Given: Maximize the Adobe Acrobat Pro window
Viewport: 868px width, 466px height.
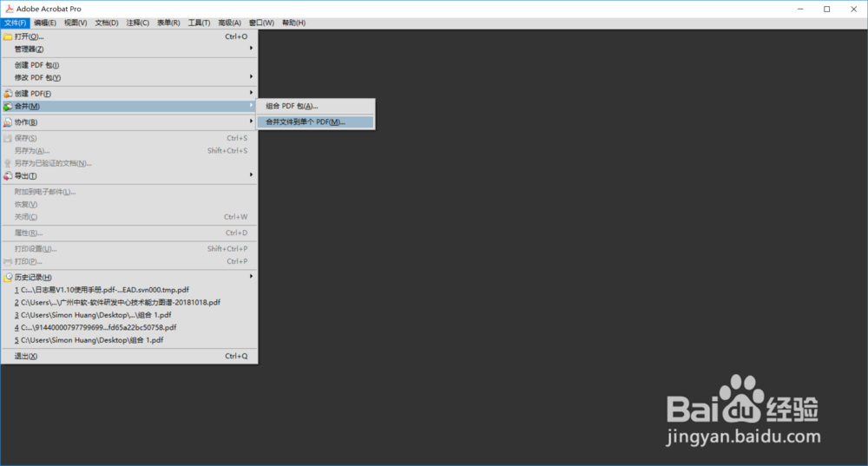Looking at the screenshot, I should pos(827,9).
